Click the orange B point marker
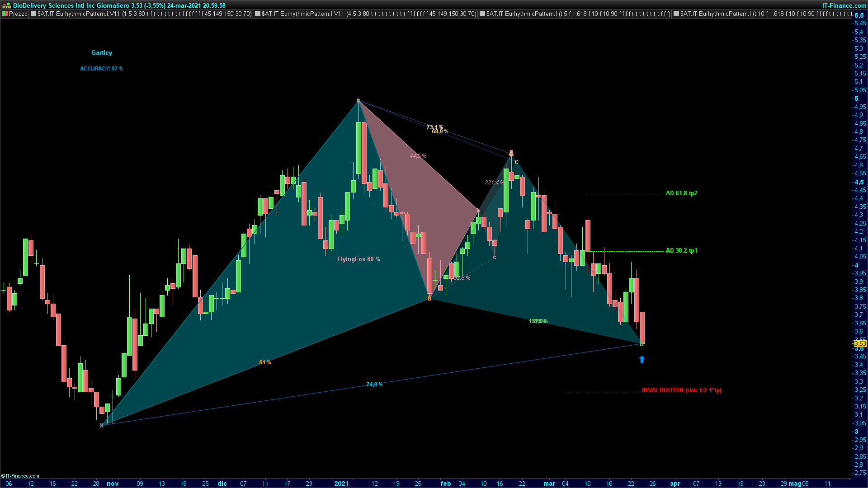This screenshot has height=488, width=868. click(x=429, y=299)
